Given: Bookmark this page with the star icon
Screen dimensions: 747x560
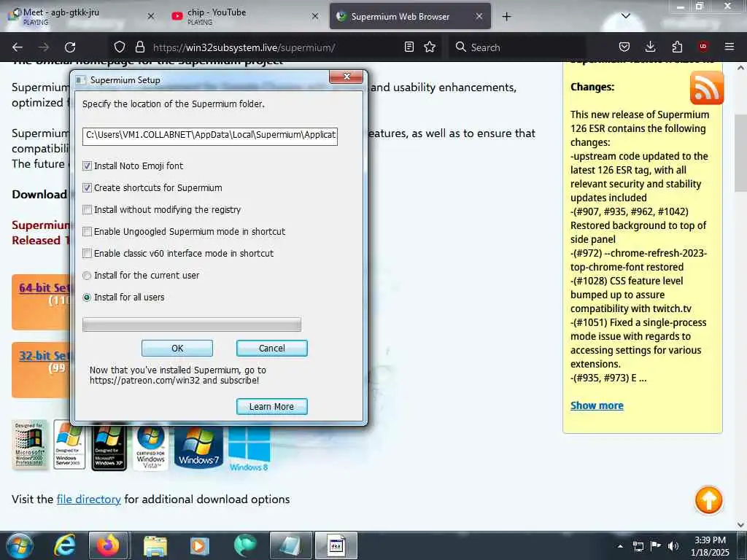Looking at the screenshot, I should coord(430,47).
